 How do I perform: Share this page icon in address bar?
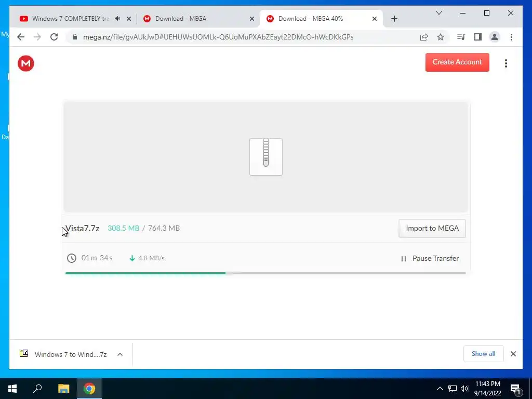(x=424, y=37)
